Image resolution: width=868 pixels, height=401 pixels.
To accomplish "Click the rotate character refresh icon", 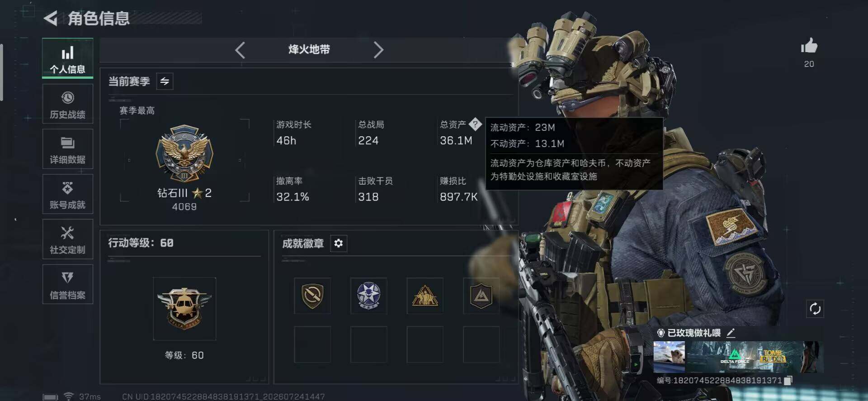I will pyautogui.click(x=815, y=309).
